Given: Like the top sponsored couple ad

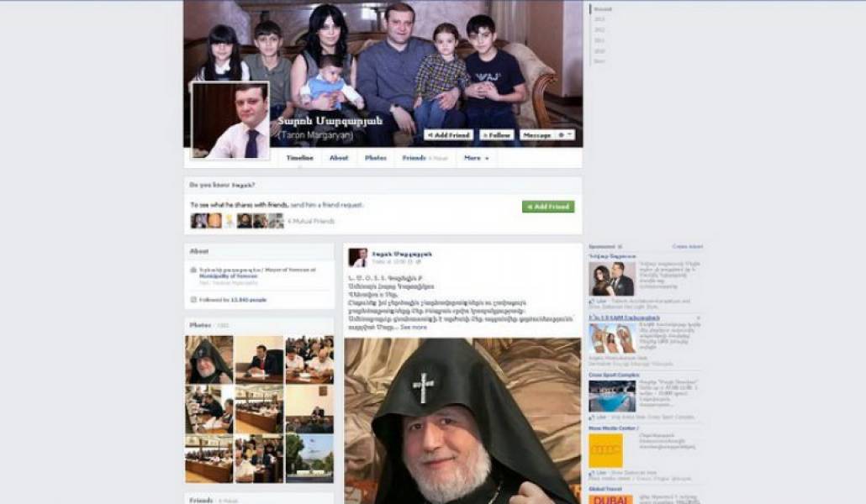Looking at the screenshot, I should point(599,302).
